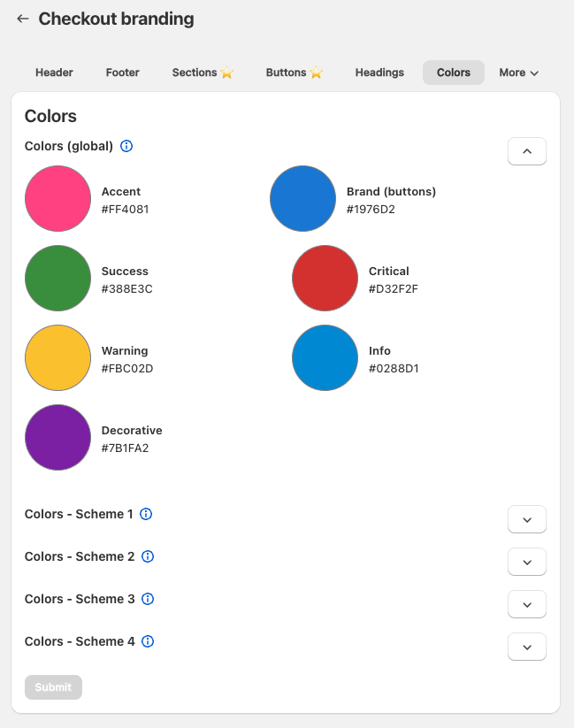Screen dimensions: 574x728
Task: Open the Scheme 3 info tooltip
Action: click(x=147, y=599)
